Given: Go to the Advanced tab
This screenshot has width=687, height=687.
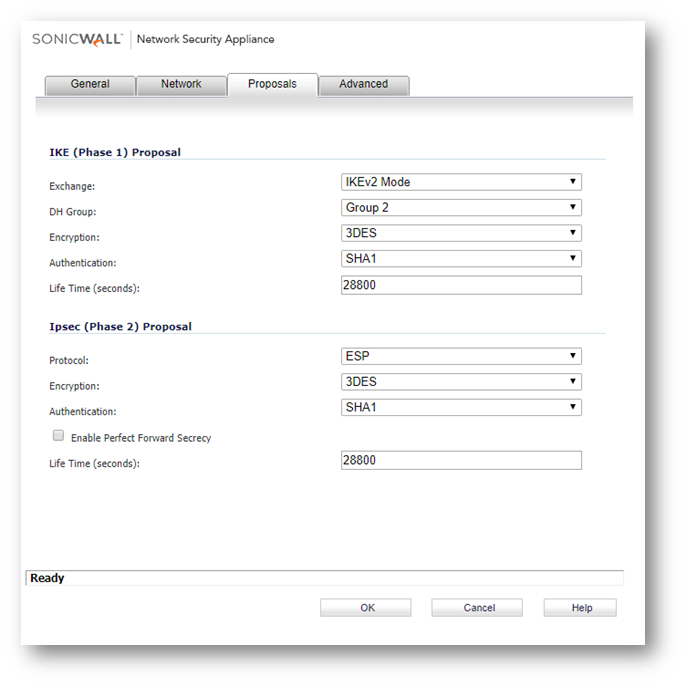Looking at the screenshot, I should pyautogui.click(x=363, y=84).
